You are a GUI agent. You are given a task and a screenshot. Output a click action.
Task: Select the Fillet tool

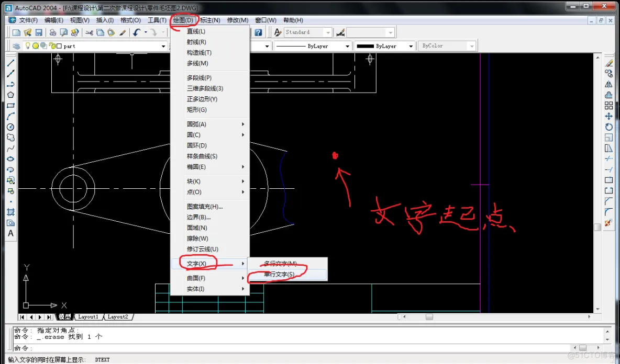click(609, 212)
